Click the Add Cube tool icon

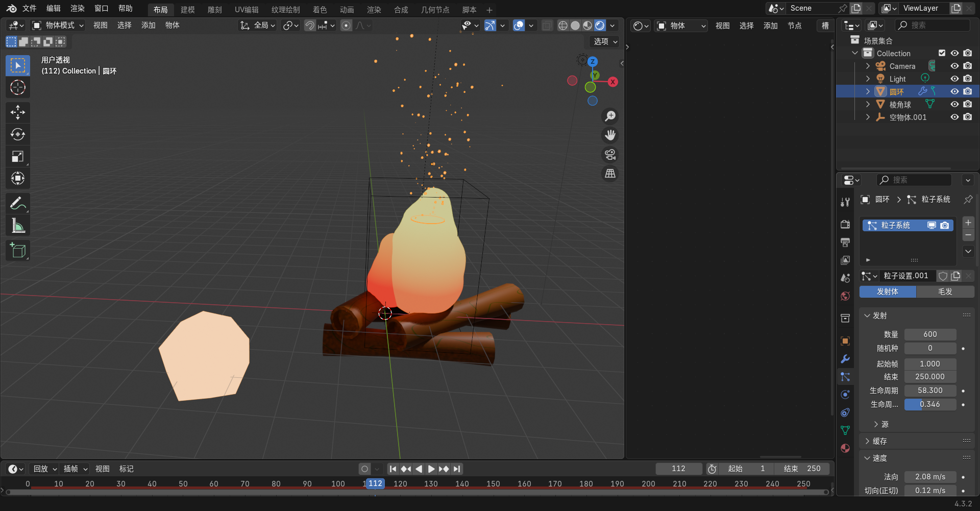coord(18,250)
